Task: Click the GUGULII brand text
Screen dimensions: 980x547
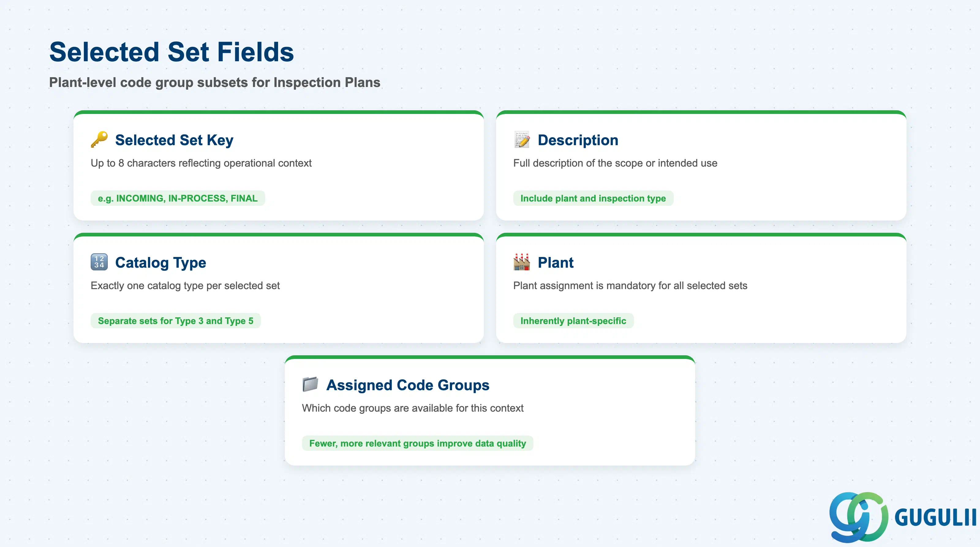Action: pyautogui.click(x=936, y=518)
